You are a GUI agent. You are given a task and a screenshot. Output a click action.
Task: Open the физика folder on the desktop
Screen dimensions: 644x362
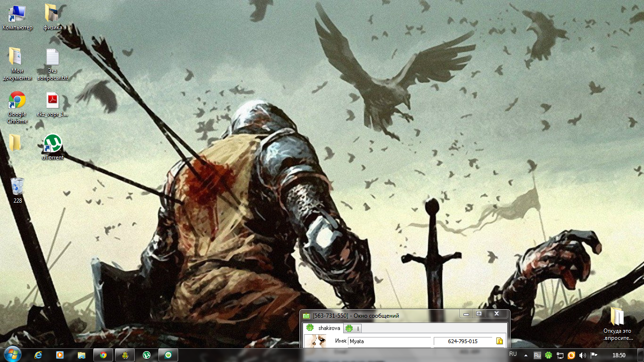52,17
